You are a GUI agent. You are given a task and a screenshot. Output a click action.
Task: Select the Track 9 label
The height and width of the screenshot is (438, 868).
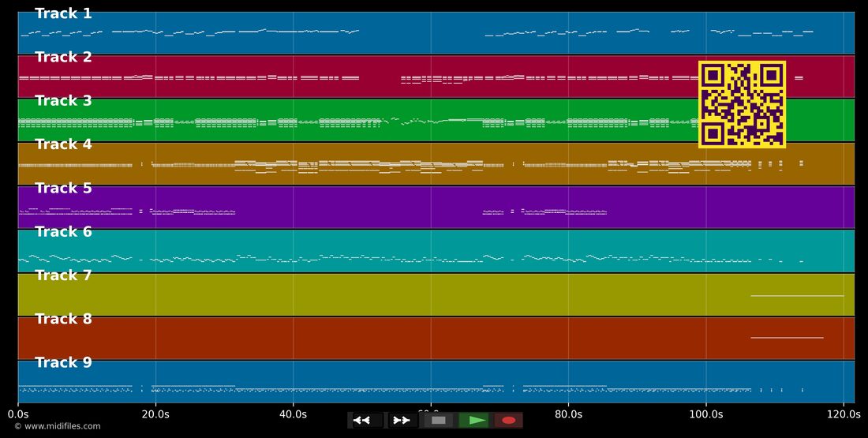[63, 363]
